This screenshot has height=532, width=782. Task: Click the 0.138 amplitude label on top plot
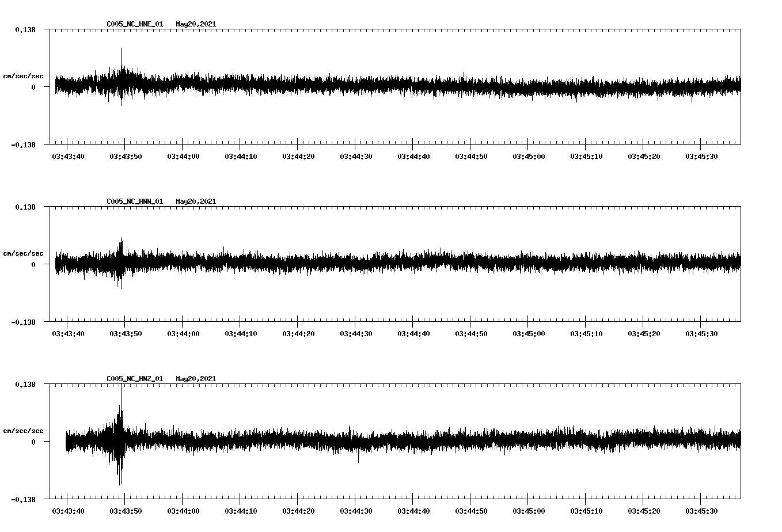pos(25,31)
